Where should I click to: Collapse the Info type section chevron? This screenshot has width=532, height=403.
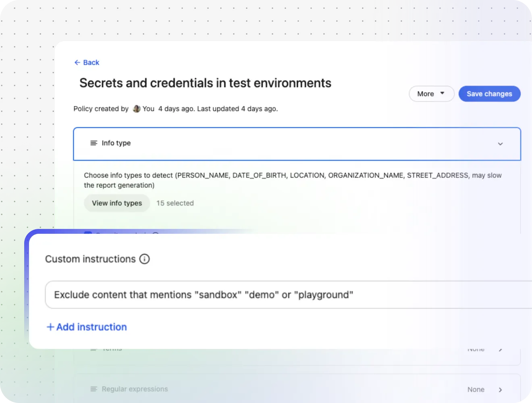tap(500, 144)
